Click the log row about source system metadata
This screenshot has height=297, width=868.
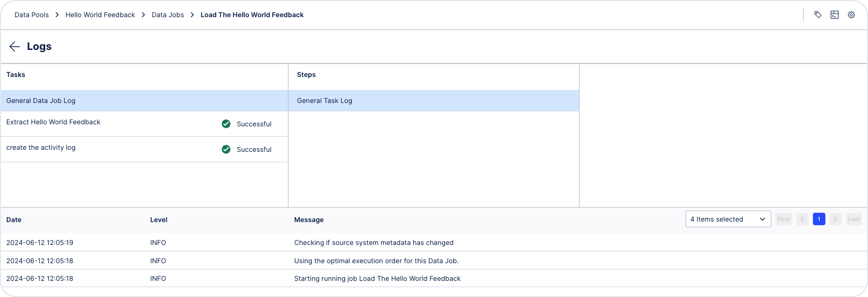coord(433,242)
